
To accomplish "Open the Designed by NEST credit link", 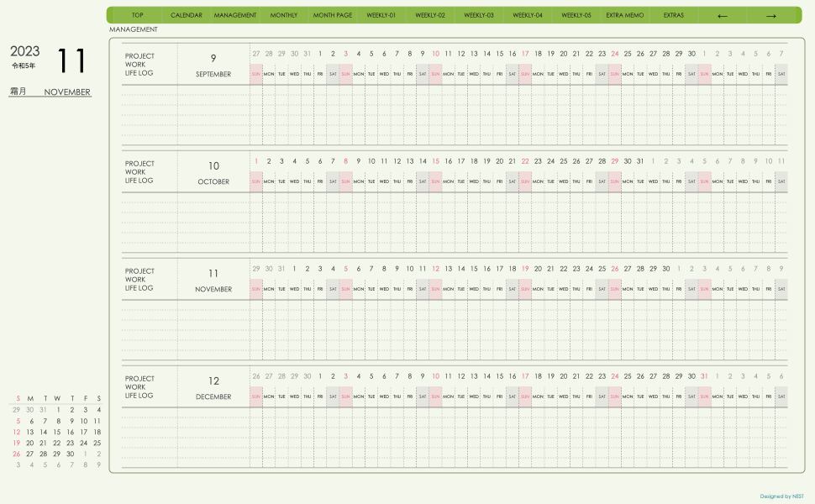I will (x=781, y=496).
